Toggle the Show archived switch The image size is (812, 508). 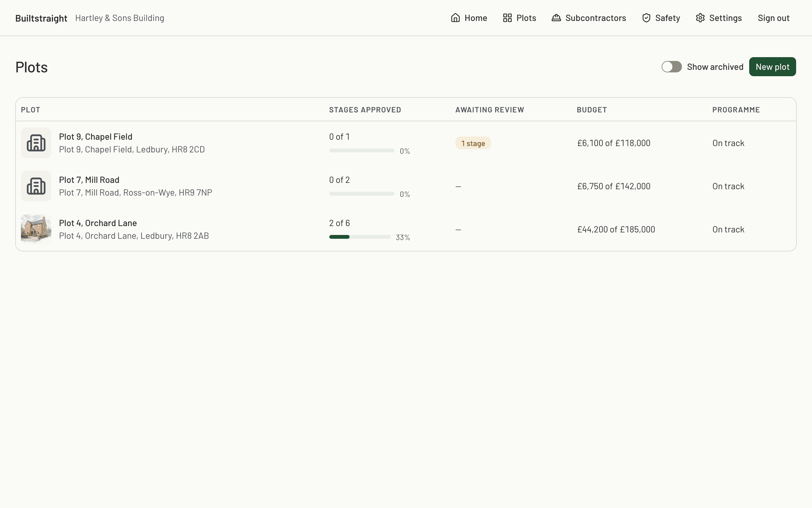point(671,67)
